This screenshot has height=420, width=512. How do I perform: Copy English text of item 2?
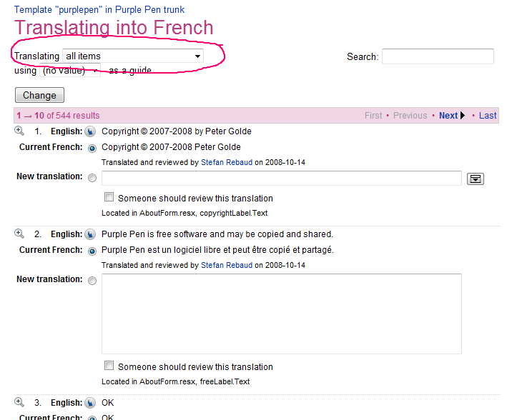90,234
